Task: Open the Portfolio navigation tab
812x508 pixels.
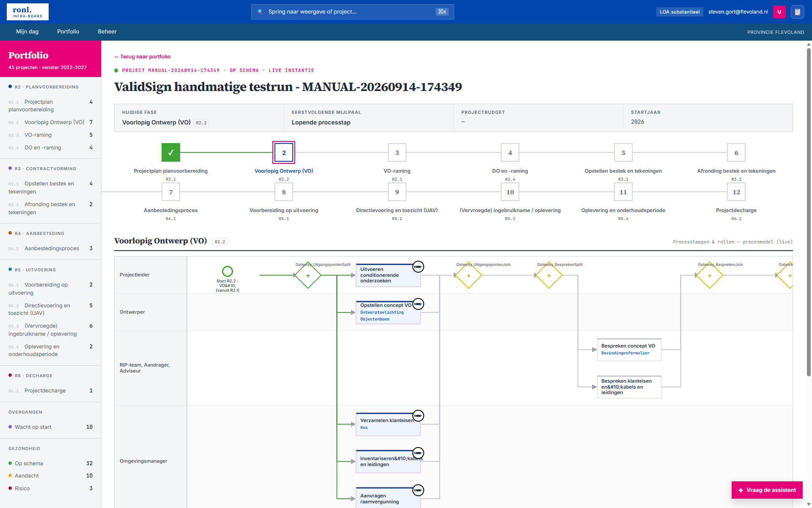Action: click(x=68, y=32)
